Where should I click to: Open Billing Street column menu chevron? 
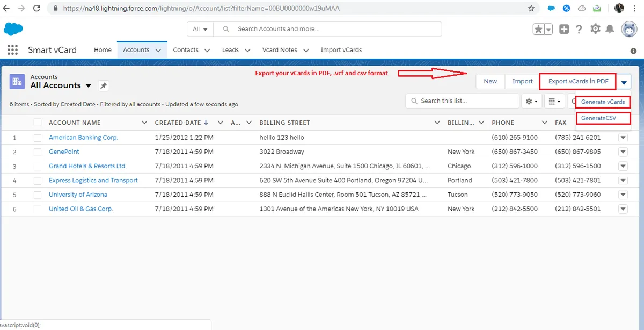point(437,123)
